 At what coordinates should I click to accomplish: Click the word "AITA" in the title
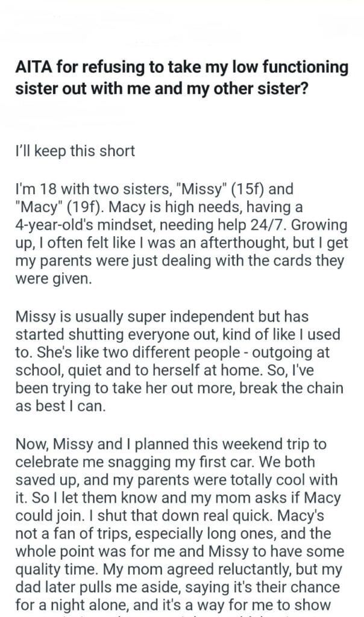34,67
